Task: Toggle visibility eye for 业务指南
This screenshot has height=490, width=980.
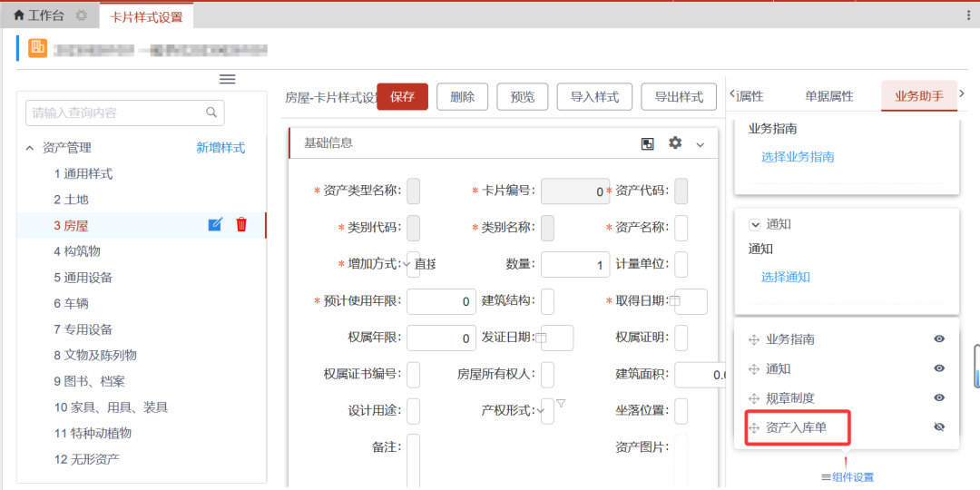Action: (939, 338)
